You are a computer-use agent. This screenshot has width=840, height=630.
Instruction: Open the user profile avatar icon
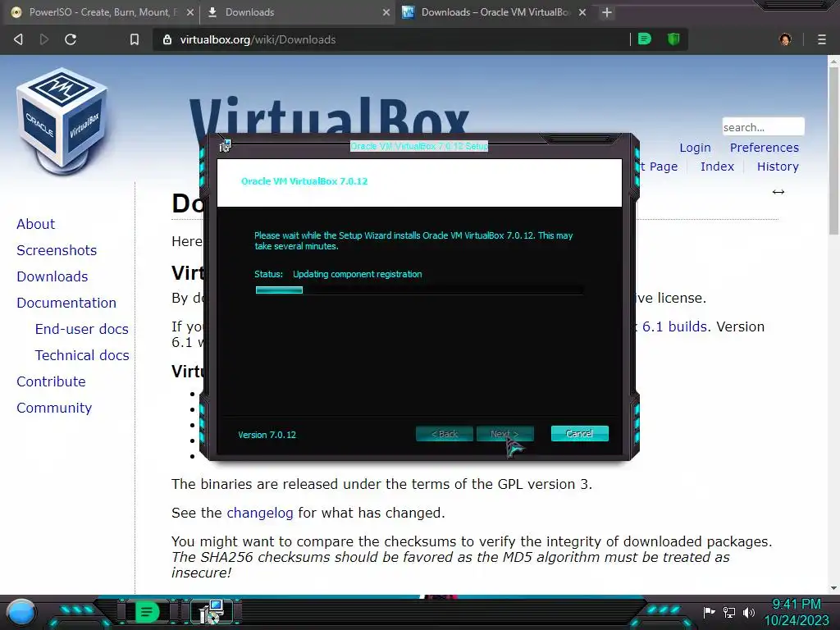(785, 39)
